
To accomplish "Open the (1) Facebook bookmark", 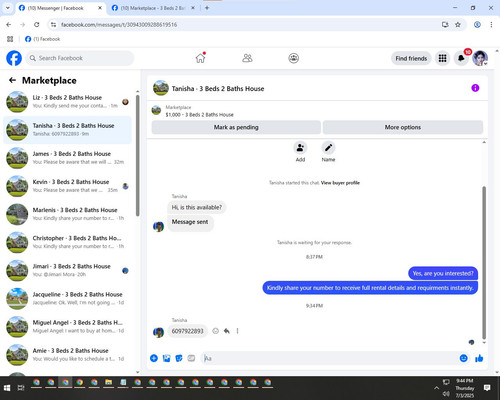I will 43,39.
